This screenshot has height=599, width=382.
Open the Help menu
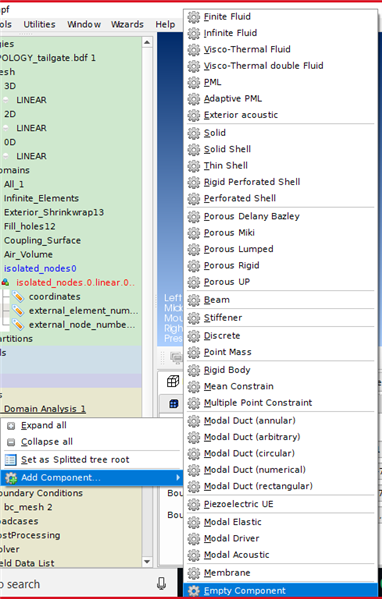[x=165, y=24]
